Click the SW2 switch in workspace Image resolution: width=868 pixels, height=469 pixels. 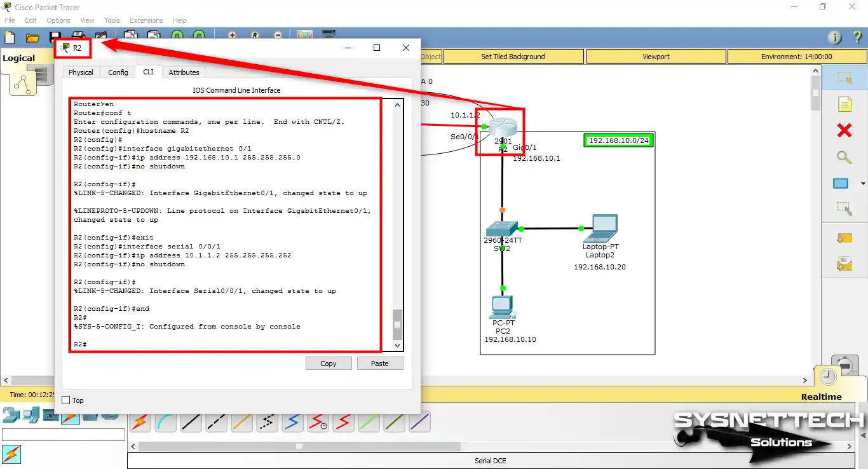[502, 229]
